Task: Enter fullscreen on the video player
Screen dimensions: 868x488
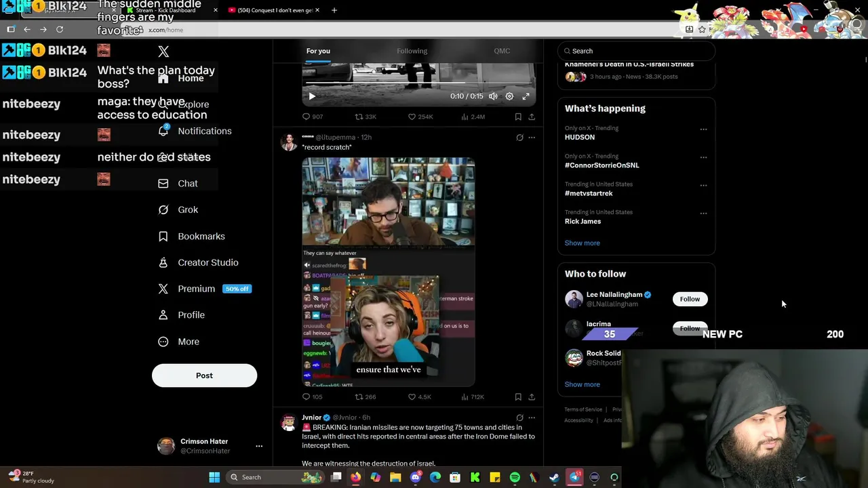Action: pyautogui.click(x=526, y=96)
